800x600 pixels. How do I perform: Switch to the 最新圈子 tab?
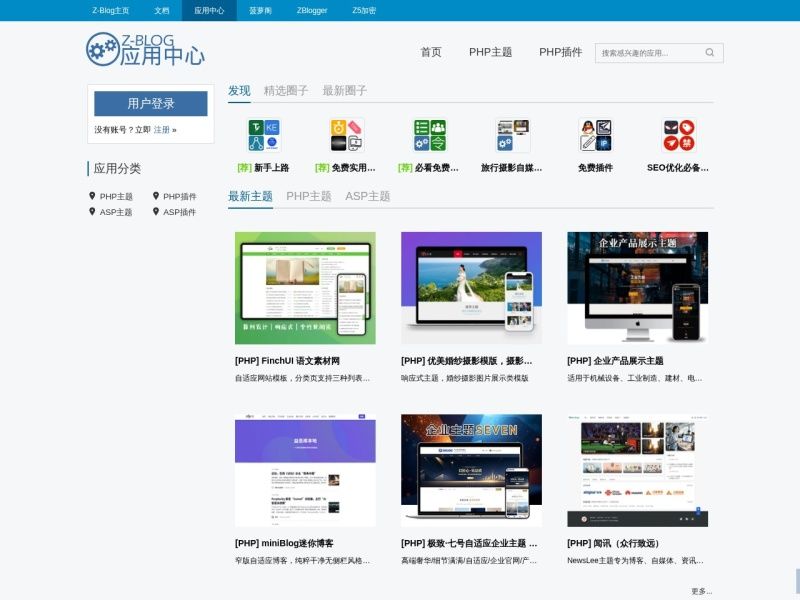[344, 91]
